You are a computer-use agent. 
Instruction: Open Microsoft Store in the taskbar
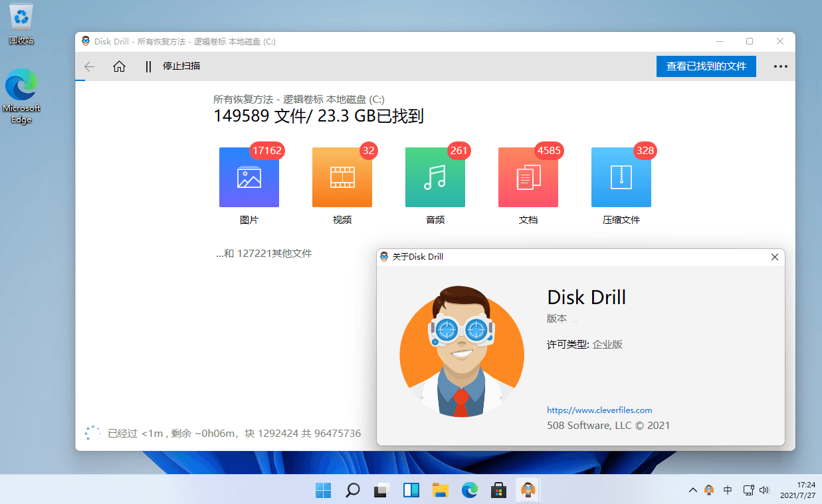[499, 490]
